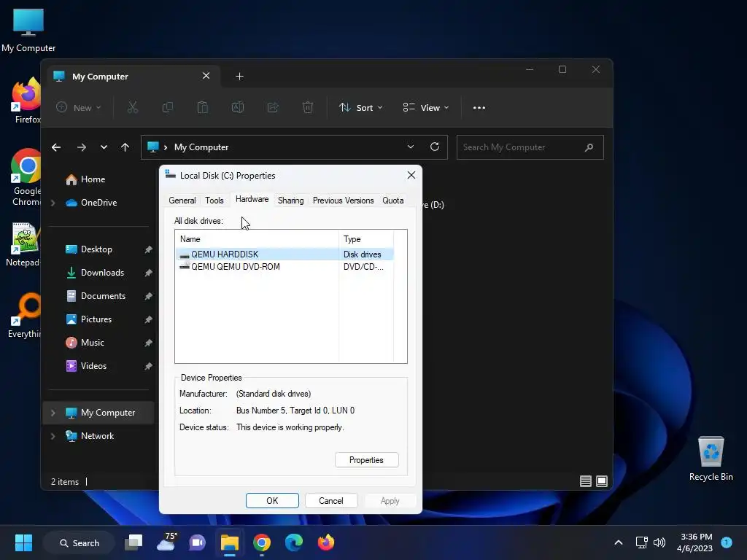The height and width of the screenshot is (560, 747).
Task: Show hidden system tray icons
Action: (x=619, y=542)
